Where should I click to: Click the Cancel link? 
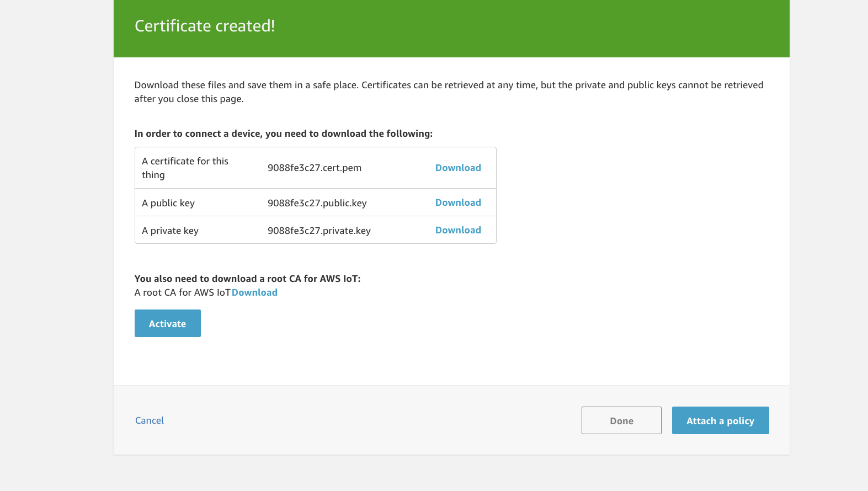coord(150,420)
